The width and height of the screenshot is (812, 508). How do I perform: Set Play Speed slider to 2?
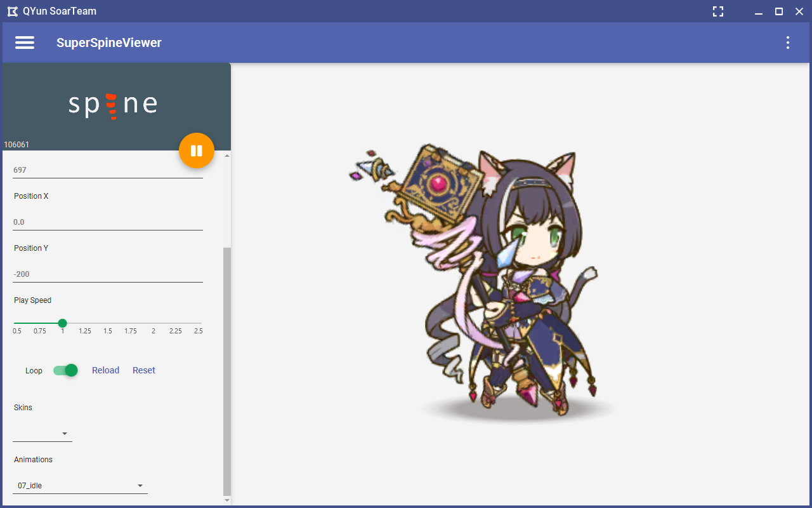[x=154, y=324]
